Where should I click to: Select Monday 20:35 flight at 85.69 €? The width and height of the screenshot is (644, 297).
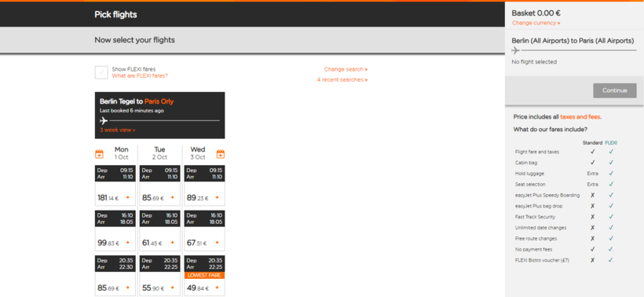coord(115,276)
